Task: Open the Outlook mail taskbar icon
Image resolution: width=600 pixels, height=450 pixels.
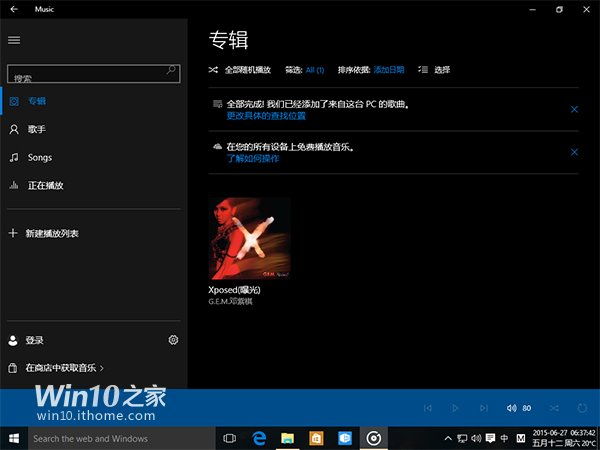Action: coord(345,438)
